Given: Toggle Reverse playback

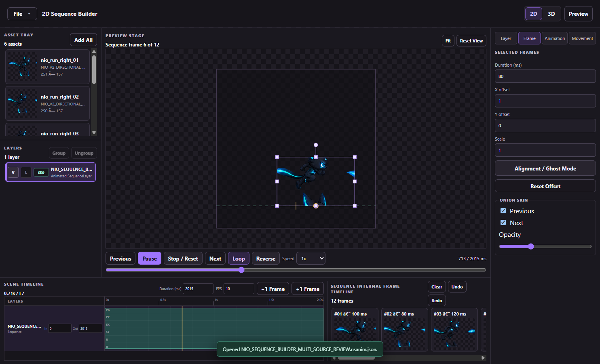Looking at the screenshot, I should 266,259.
